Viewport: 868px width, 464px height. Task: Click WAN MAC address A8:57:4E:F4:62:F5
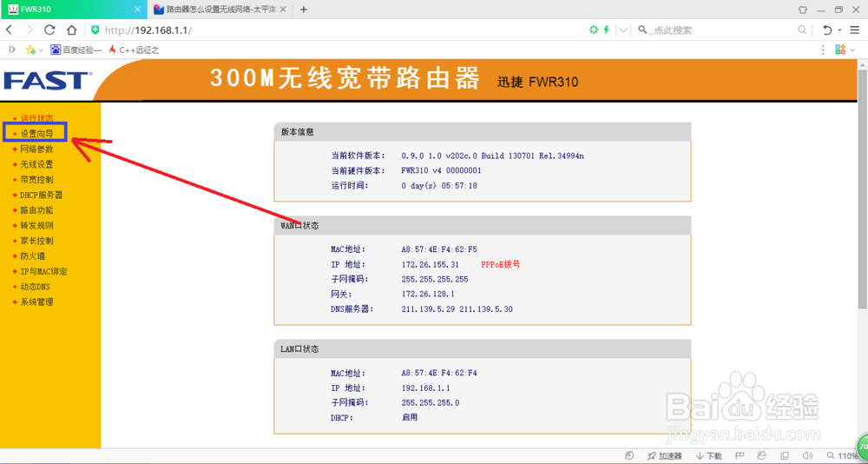coord(439,249)
